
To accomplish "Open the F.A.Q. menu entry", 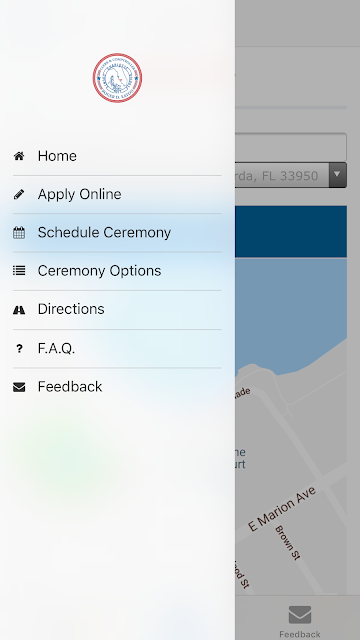I will tap(117, 348).
